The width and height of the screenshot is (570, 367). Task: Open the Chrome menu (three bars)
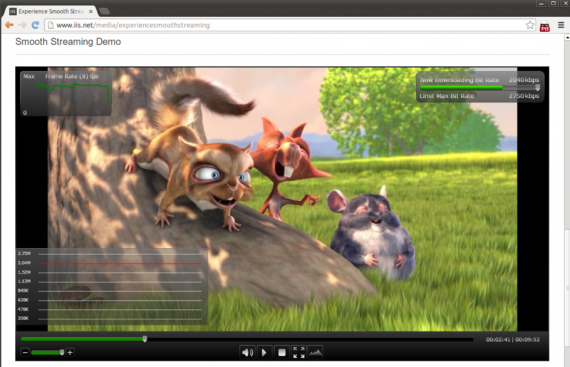(561, 25)
